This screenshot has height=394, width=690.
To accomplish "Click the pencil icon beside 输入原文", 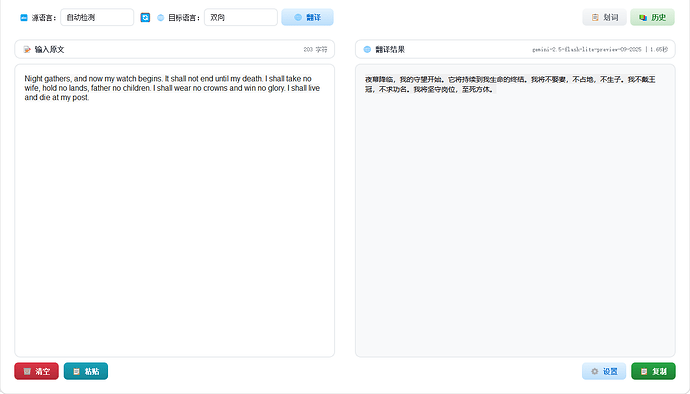I will (27, 49).
